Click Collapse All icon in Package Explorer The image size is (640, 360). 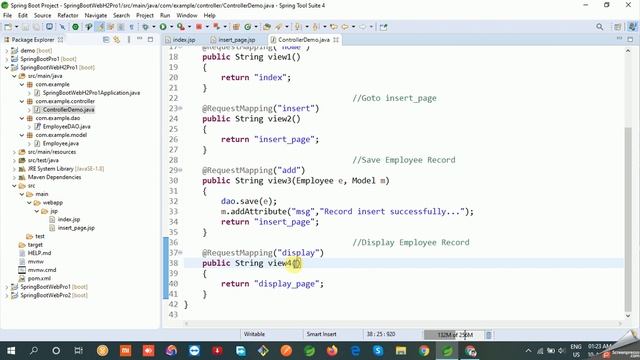click(x=106, y=40)
